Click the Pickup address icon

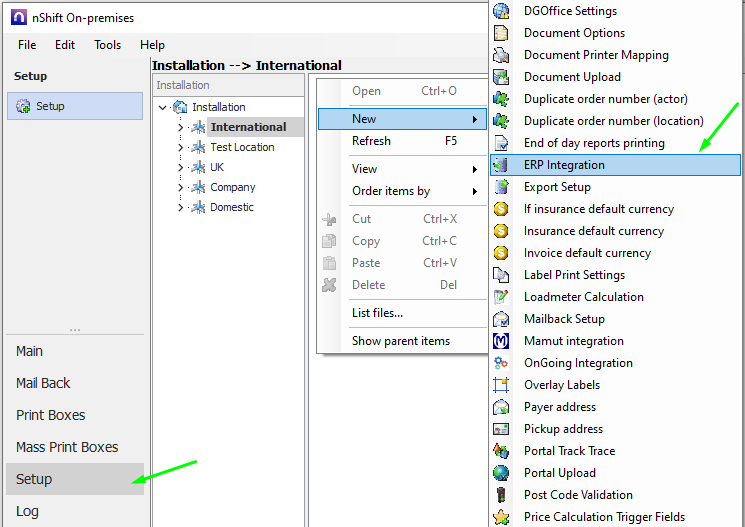tap(501, 429)
